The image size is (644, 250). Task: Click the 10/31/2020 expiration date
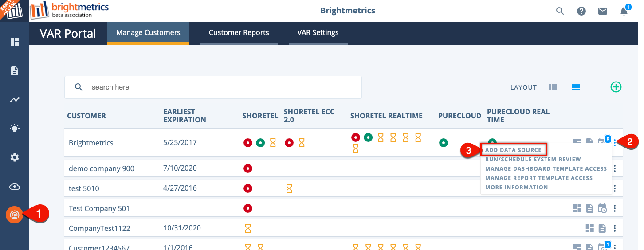[182, 228]
